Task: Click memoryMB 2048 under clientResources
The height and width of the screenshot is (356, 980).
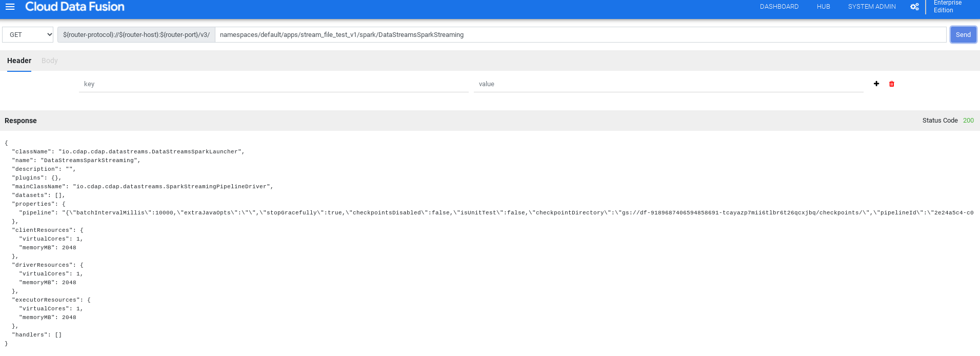Action: 48,248
